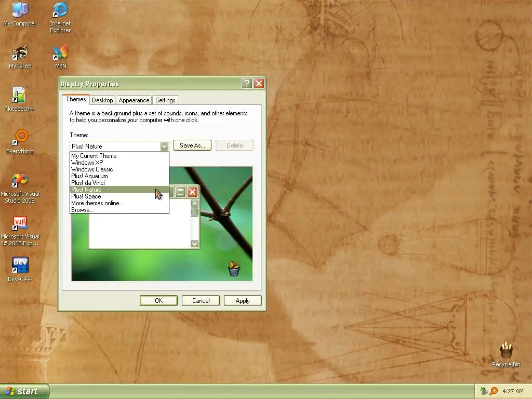Click the Save As... button
Image resolution: width=532 pixels, height=399 pixels.
[192, 145]
